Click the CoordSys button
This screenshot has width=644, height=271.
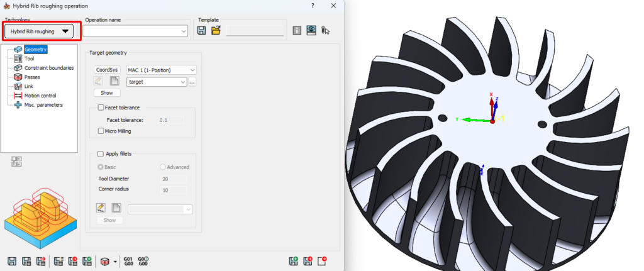pyautogui.click(x=107, y=70)
